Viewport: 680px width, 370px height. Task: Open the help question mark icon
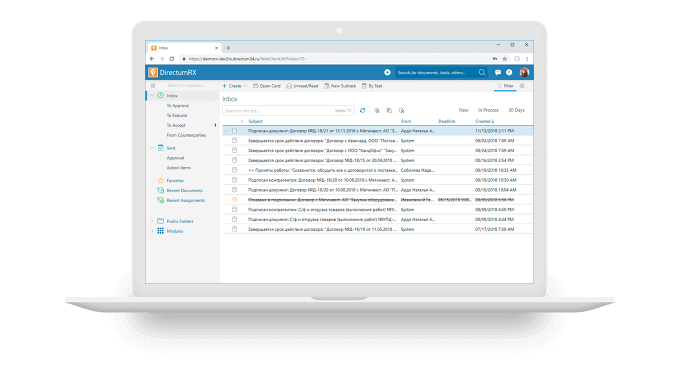(509, 72)
